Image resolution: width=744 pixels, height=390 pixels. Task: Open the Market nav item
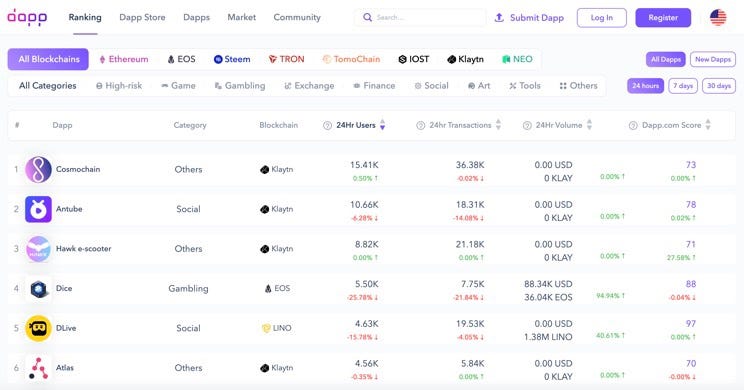[242, 18]
